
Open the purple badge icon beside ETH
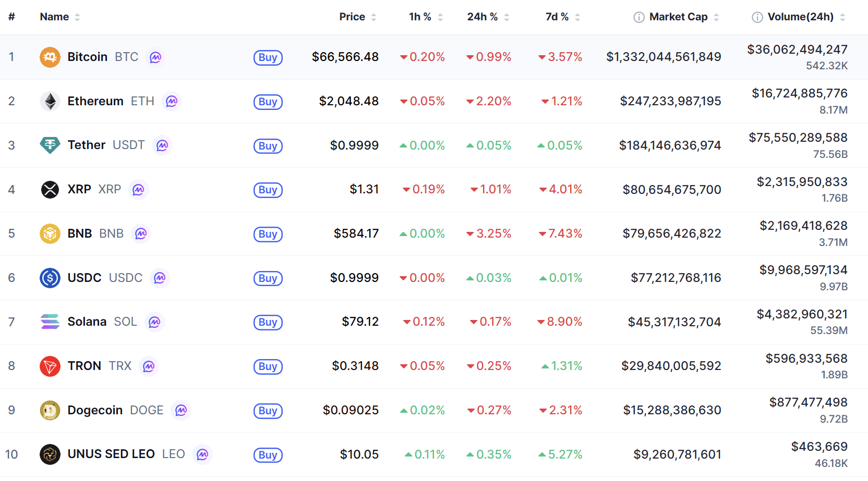172,101
